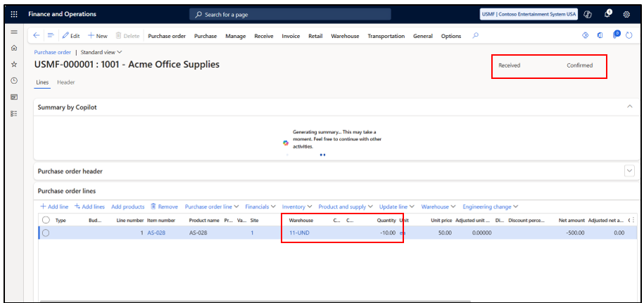Viewport: 644px width, 303px height.
Task: Open Favorites star icon in sidebar
Action: pyautogui.click(x=14, y=65)
